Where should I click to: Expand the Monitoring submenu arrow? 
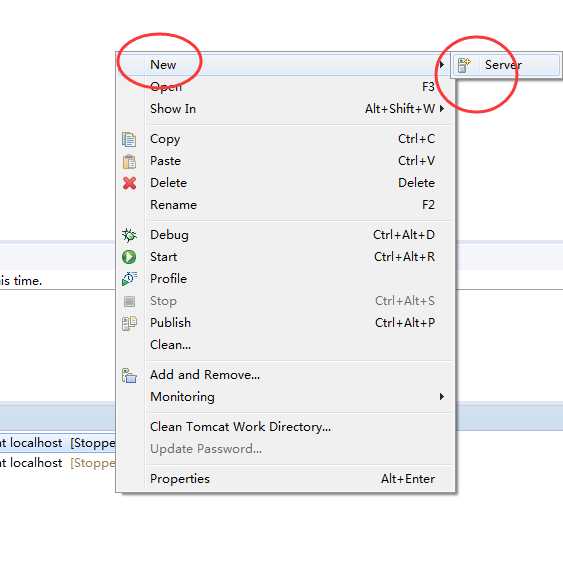[442, 396]
